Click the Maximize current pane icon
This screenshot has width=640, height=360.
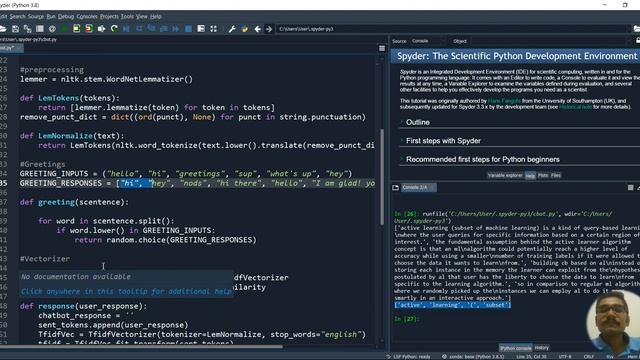(201, 29)
